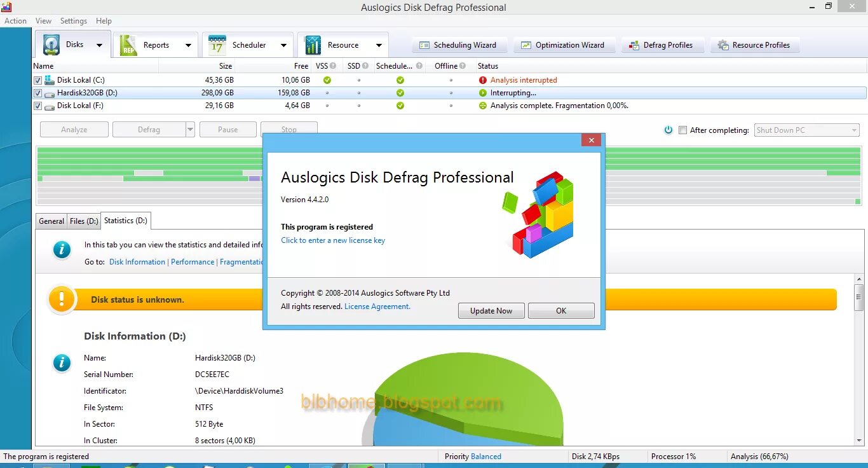Click the green Interrupting status icon
868x468 pixels.
(483, 93)
